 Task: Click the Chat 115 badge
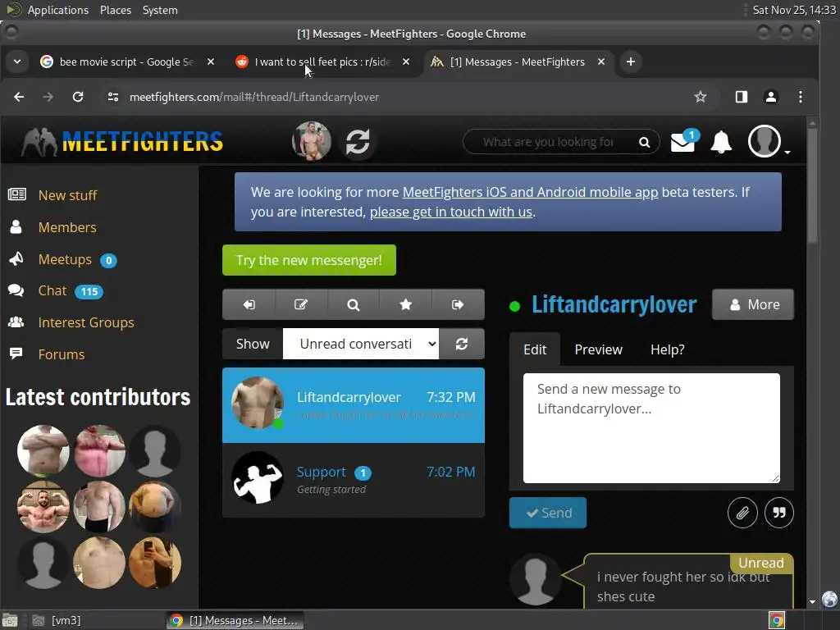point(89,291)
